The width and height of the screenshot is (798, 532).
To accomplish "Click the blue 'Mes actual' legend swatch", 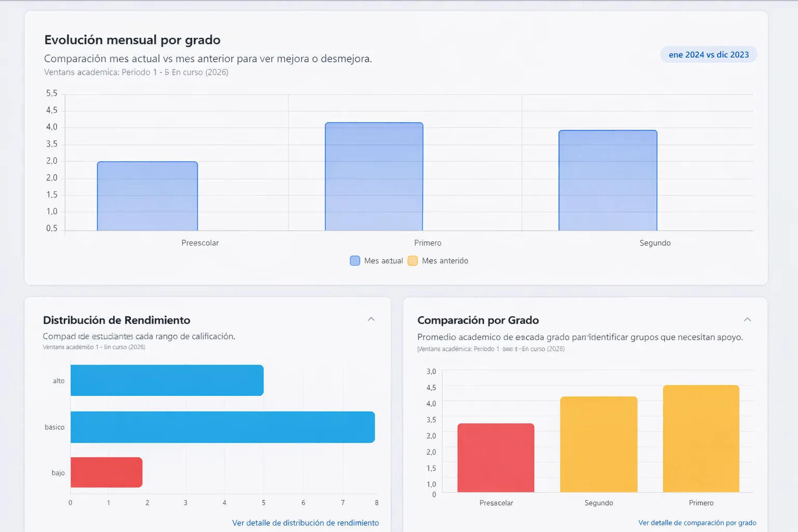I will coord(354,260).
